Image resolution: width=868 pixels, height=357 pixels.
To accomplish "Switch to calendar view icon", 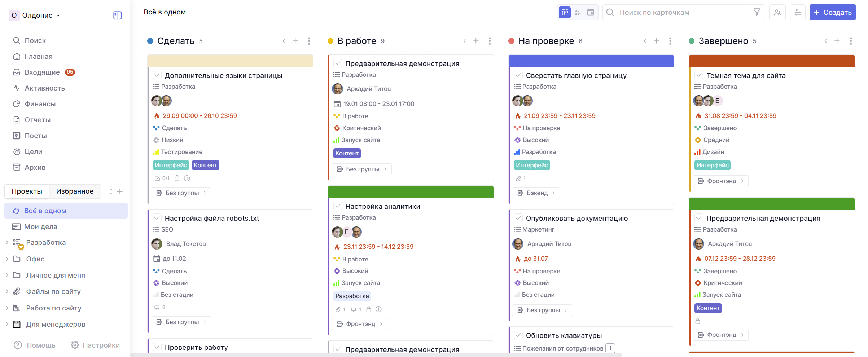I will pyautogui.click(x=591, y=12).
